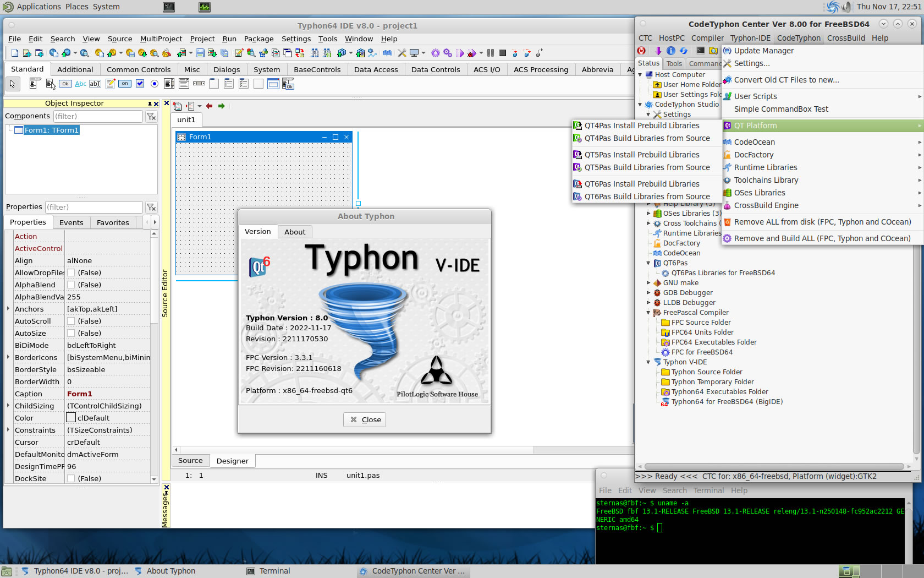Image resolution: width=924 pixels, height=578 pixels.
Task: Switch to the Source view tab
Action: pyautogui.click(x=190, y=461)
